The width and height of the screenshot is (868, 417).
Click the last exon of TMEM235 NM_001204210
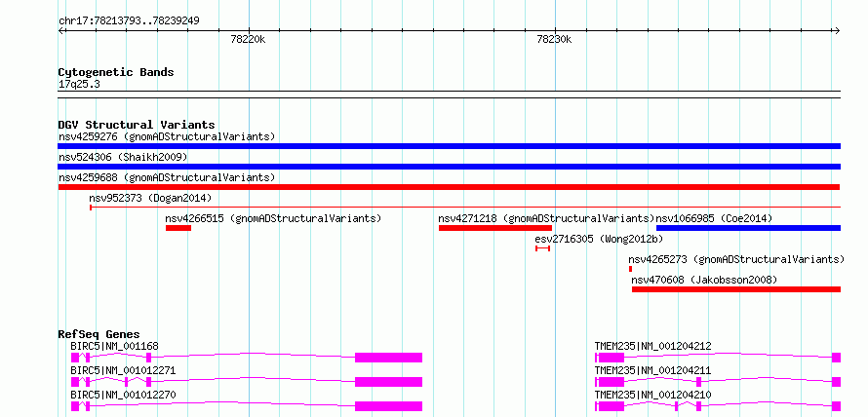click(x=836, y=406)
